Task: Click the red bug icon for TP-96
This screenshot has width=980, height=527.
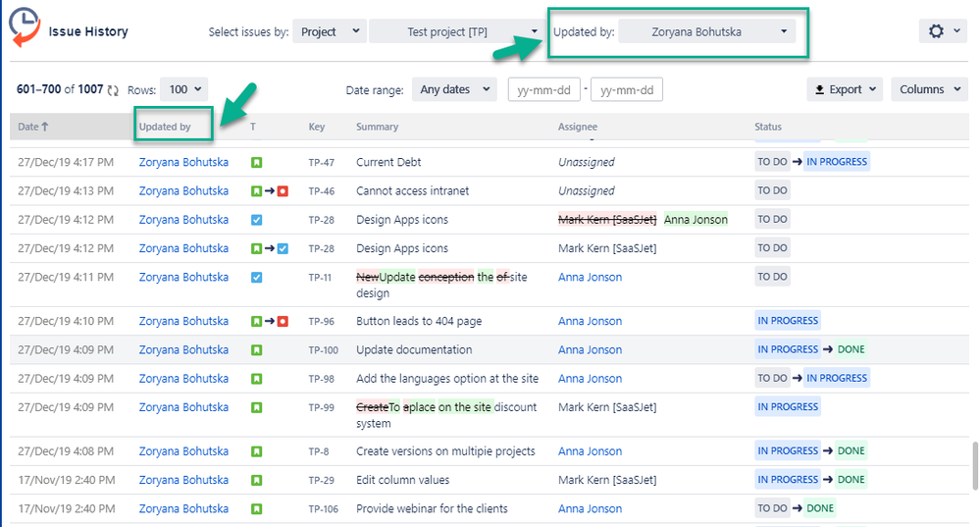Action: (283, 321)
